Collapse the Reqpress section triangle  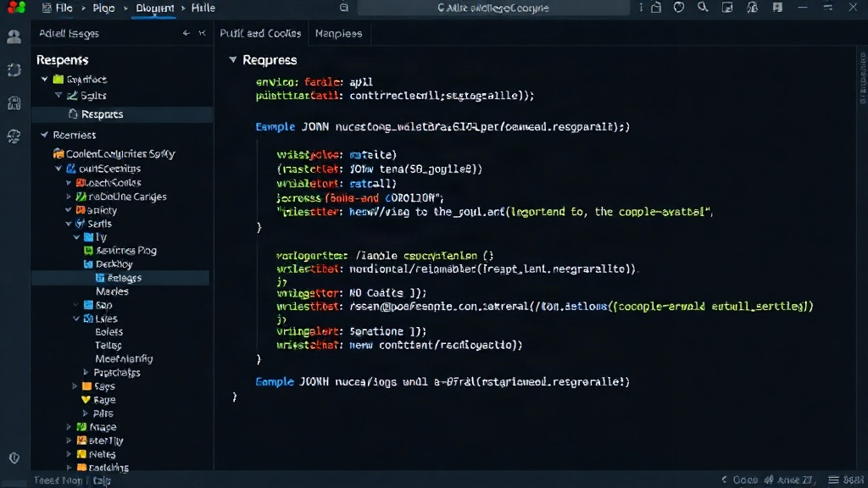click(x=232, y=59)
